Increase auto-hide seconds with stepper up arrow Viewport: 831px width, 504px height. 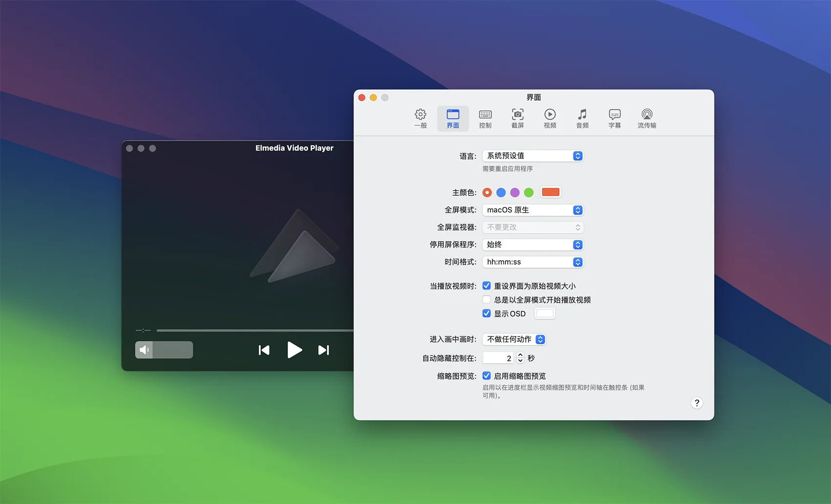pyautogui.click(x=520, y=355)
